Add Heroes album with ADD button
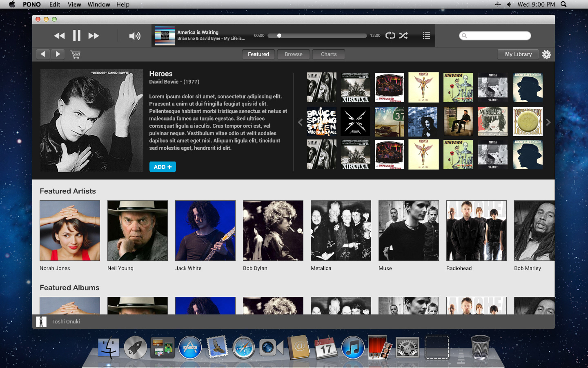This screenshot has height=368, width=588. tap(163, 167)
